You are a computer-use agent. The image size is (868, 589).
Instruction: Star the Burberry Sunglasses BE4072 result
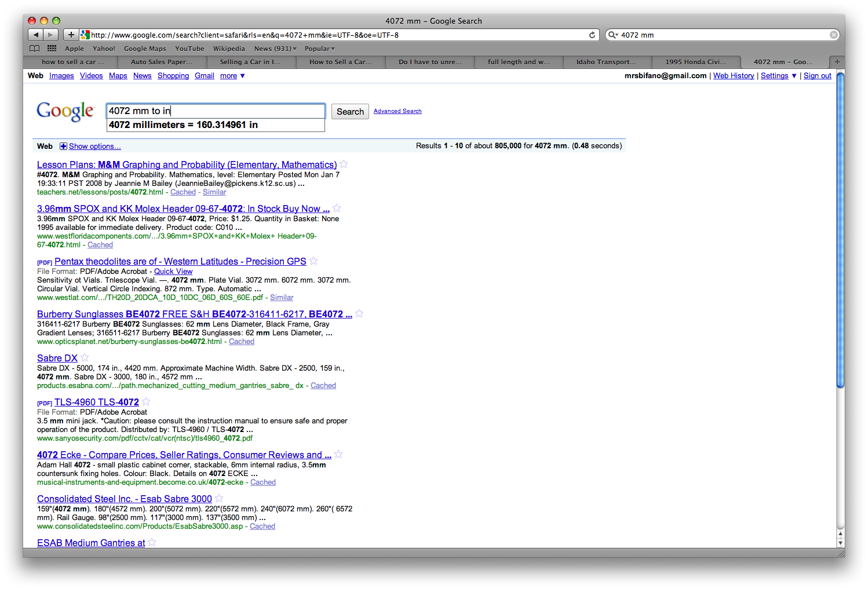359,313
